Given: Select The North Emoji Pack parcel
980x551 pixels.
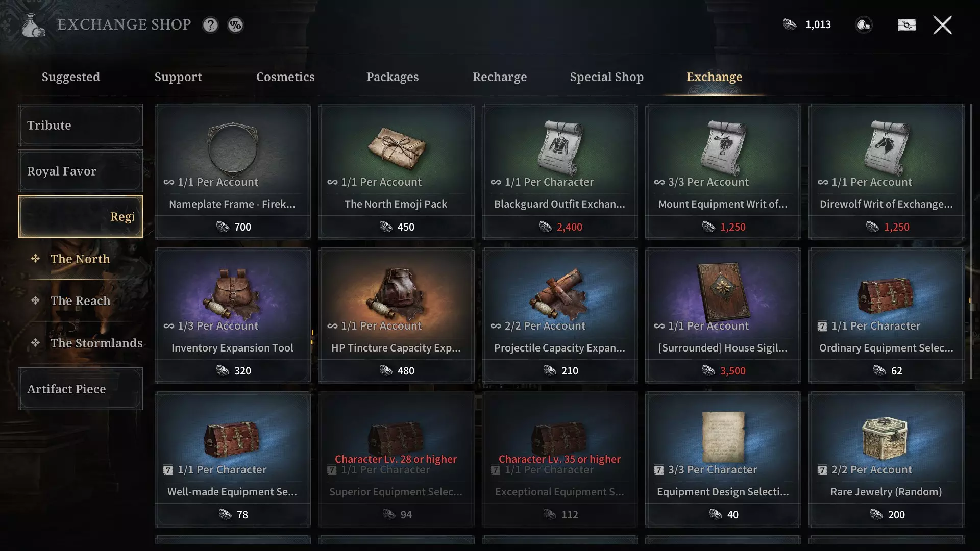Looking at the screenshot, I should click(x=397, y=148).
